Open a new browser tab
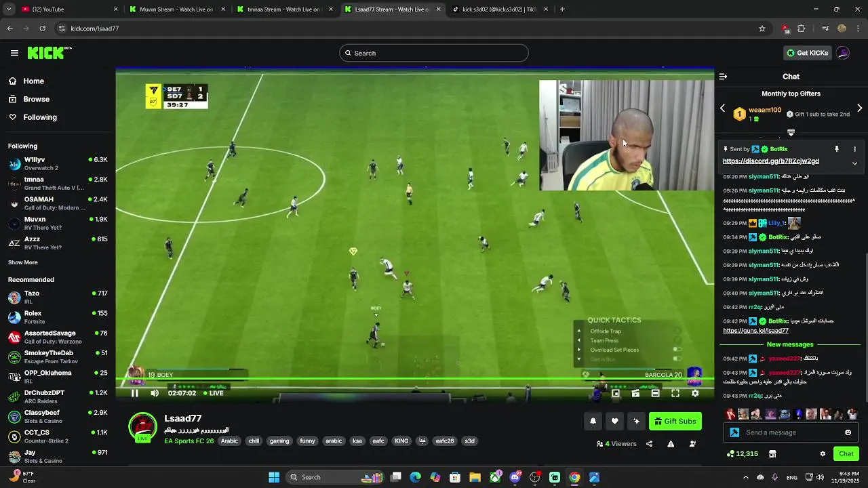The width and height of the screenshot is (868, 488). tap(562, 9)
